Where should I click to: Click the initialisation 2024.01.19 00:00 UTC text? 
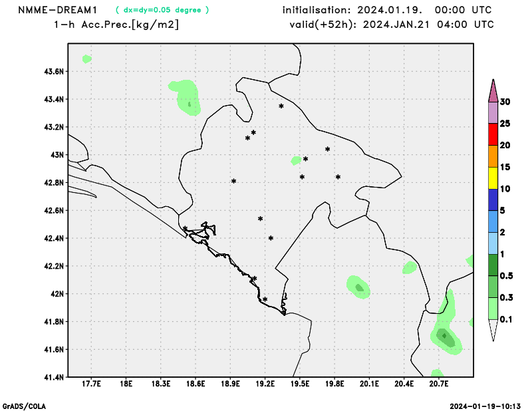[387, 10]
